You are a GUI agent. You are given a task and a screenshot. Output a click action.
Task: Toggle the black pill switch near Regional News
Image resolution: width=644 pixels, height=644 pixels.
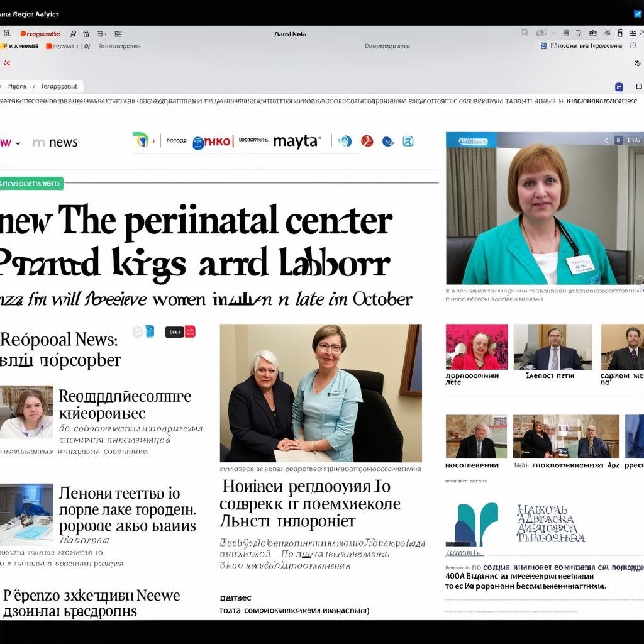[174, 331]
